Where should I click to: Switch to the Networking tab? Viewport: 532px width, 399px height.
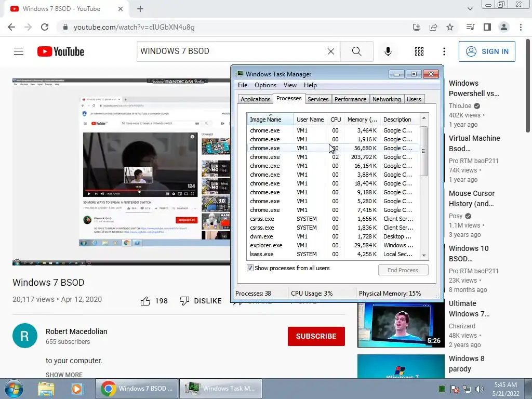pos(387,99)
